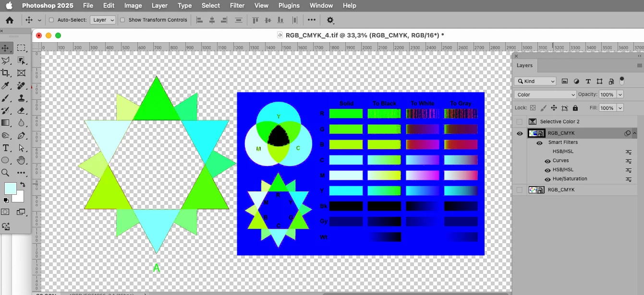The width and height of the screenshot is (644, 295).
Task: Enable Show Transform Controls checkbox
Action: [122, 20]
